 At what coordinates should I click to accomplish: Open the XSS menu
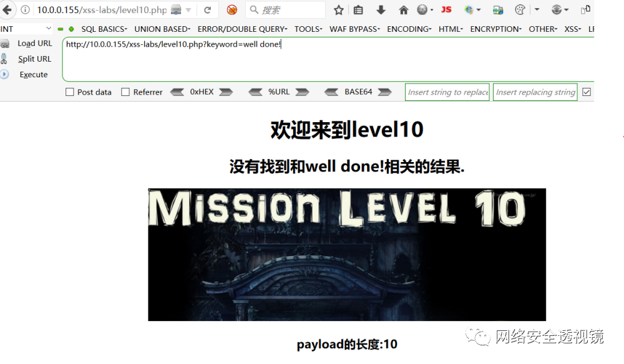(573, 29)
